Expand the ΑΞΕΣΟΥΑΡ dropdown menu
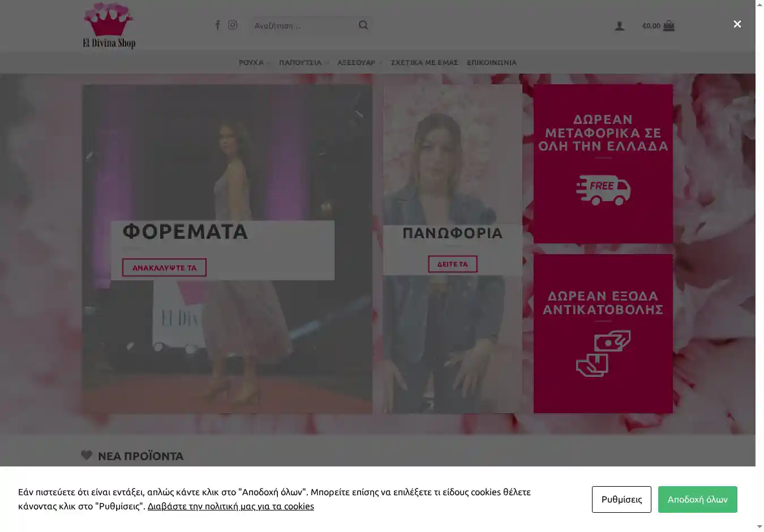The width and height of the screenshot is (764, 532). tap(359, 63)
